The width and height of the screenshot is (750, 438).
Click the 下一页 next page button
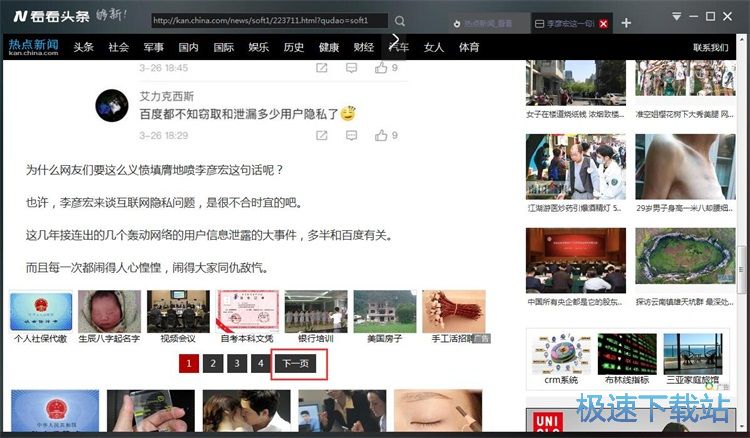[296, 363]
